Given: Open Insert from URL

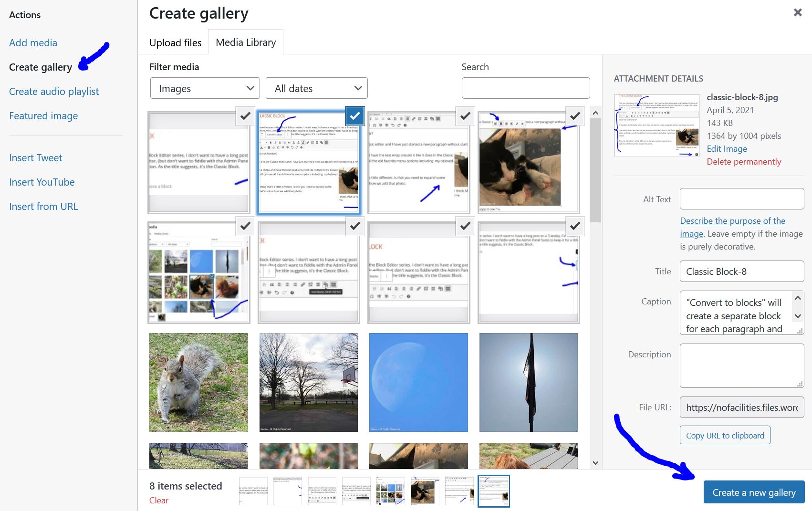Looking at the screenshot, I should pyautogui.click(x=43, y=206).
